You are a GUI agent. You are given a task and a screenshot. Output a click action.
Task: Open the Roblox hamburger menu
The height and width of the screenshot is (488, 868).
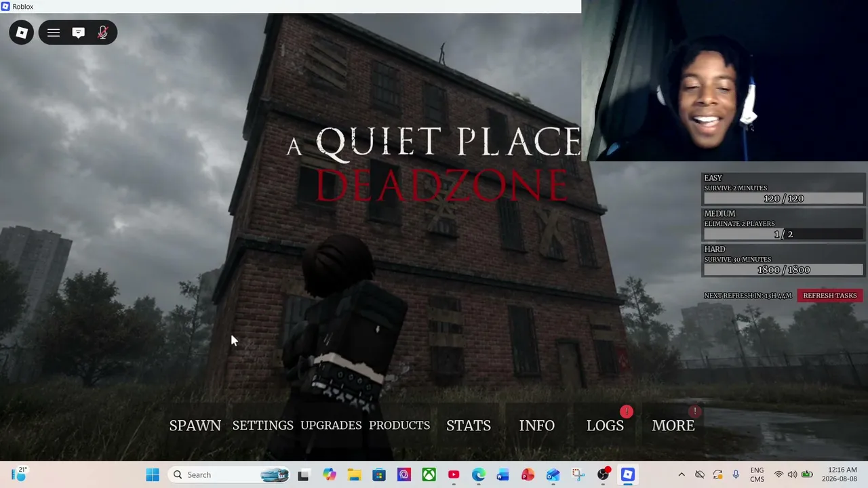[x=54, y=33]
